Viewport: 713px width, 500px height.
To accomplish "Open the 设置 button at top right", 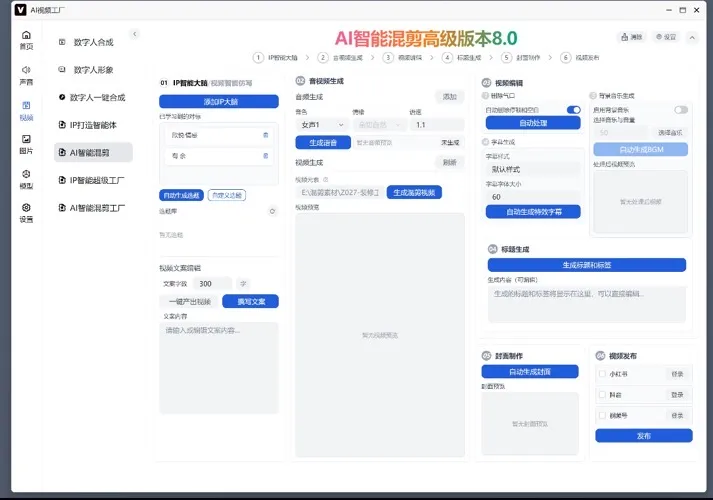I will tap(666, 37).
